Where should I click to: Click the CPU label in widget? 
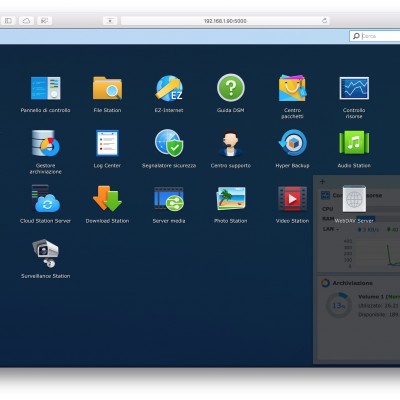[327, 209]
